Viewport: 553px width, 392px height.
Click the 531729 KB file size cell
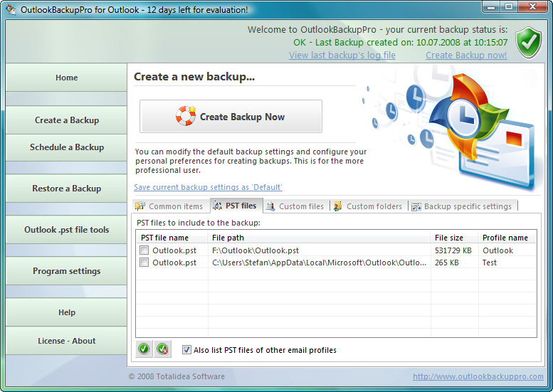(x=454, y=250)
